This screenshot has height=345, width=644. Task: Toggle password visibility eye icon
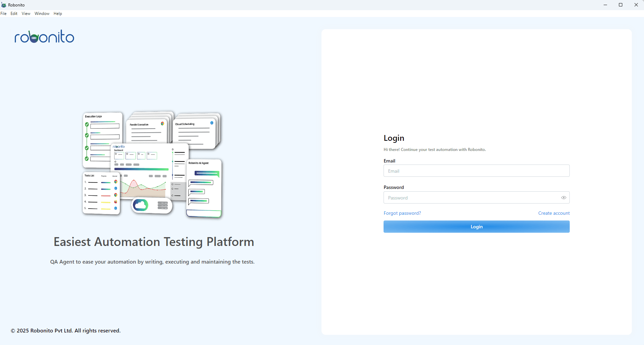tap(564, 198)
